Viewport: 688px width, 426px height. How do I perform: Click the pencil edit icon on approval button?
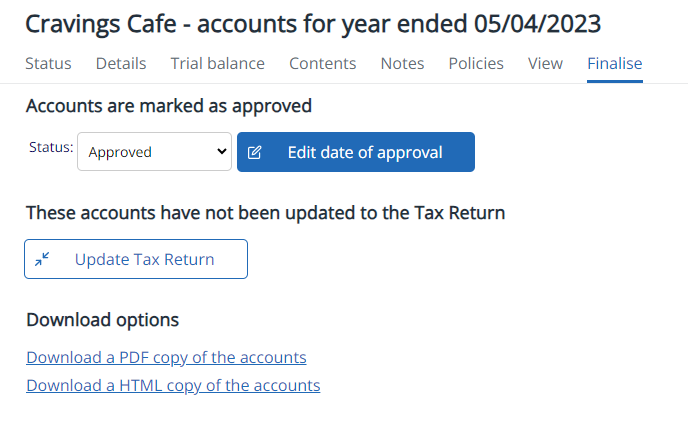tap(254, 153)
